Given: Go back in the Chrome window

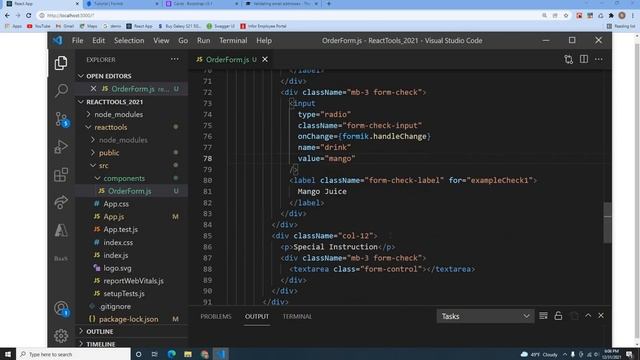Looking at the screenshot, I should pyautogui.click(x=7, y=16).
